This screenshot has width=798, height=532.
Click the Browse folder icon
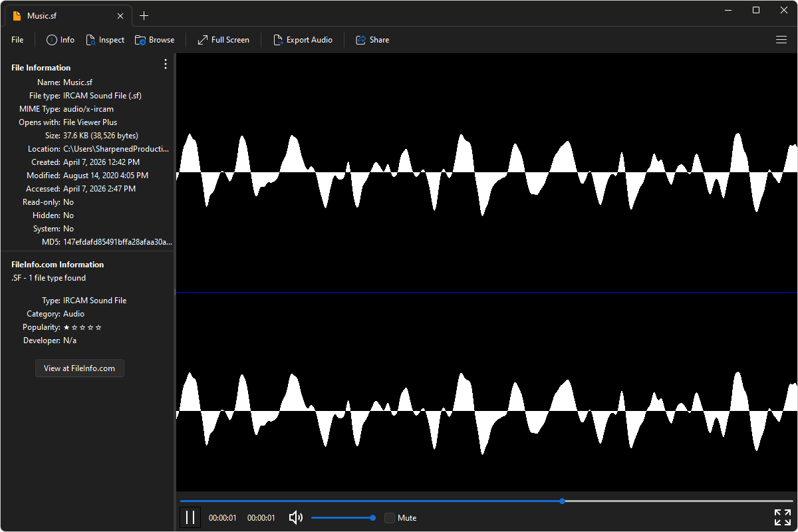click(140, 40)
